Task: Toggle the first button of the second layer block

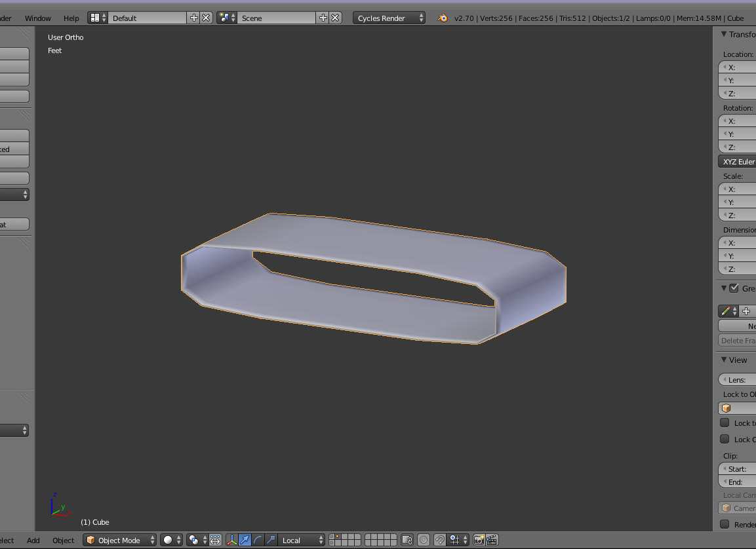Action: click(x=368, y=537)
